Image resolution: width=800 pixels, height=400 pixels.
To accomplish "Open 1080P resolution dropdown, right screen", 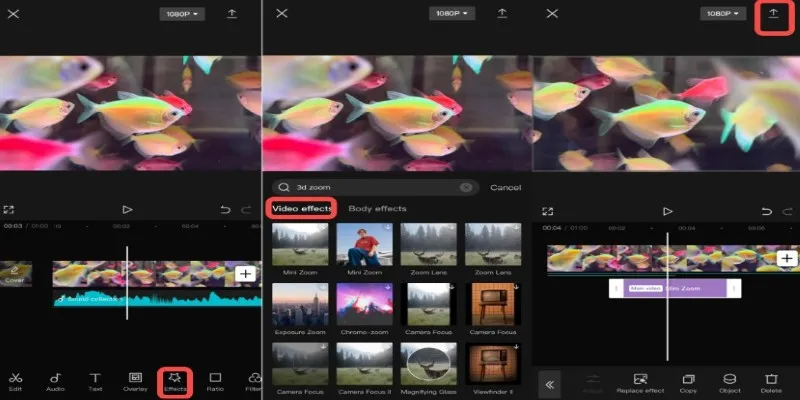I will tap(723, 14).
